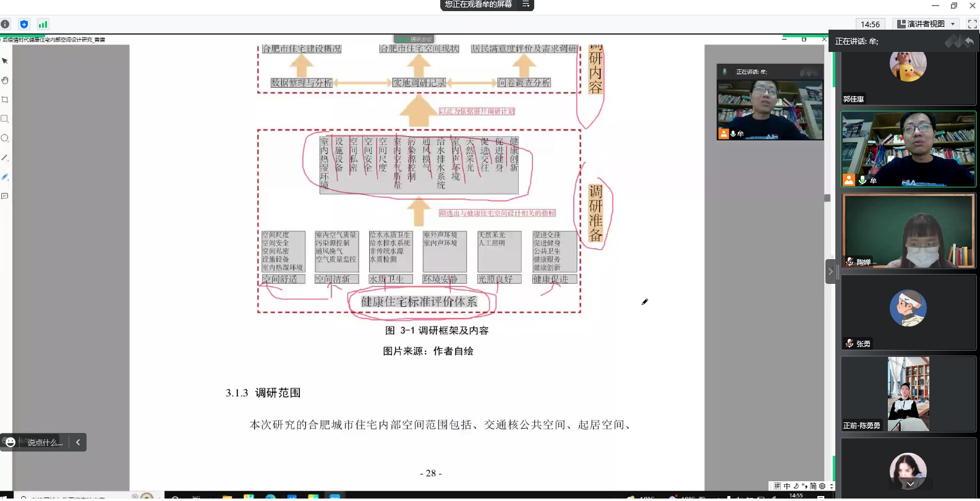The width and height of the screenshot is (980, 501).
Task: Collapse the participant side panel arrow
Action: point(830,272)
